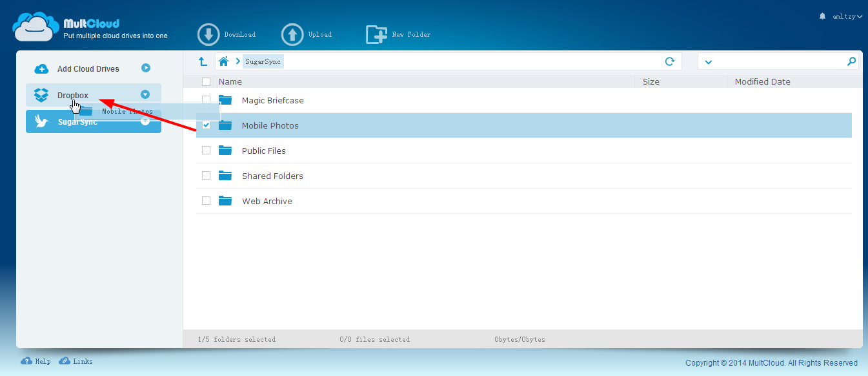This screenshot has width=868, height=376.
Task: Click the Upload label
Action: tap(320, 34)
